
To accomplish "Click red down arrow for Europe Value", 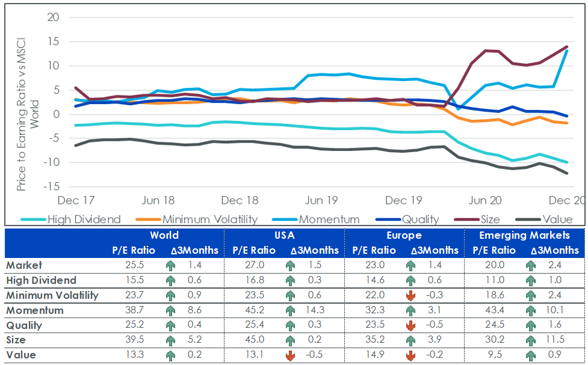I will [x=410, y=355].
